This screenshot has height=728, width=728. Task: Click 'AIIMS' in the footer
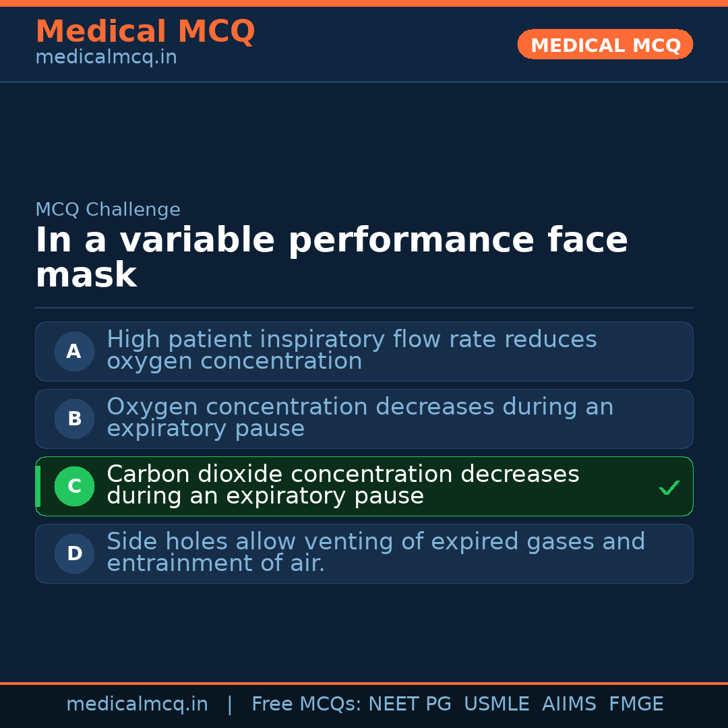569,704
